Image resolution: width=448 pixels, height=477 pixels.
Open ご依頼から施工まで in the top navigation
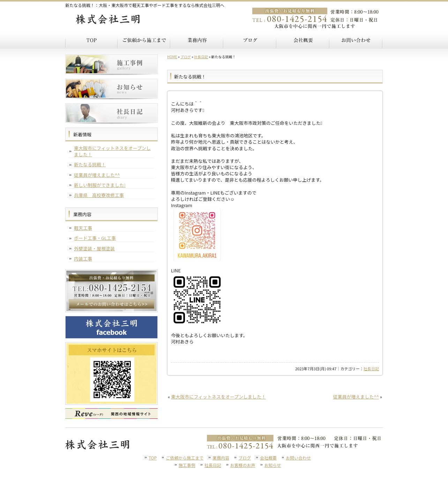point(144,40)
